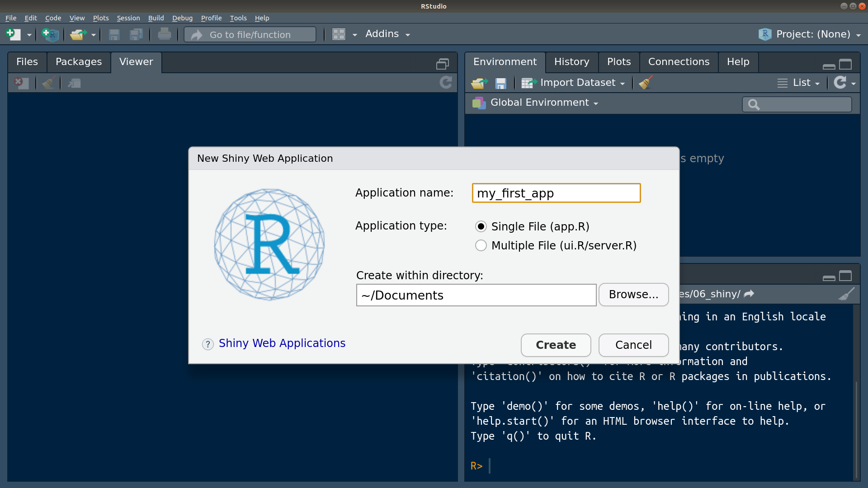Switch to the History tab
868x488 pixels.
pos(571,62)
